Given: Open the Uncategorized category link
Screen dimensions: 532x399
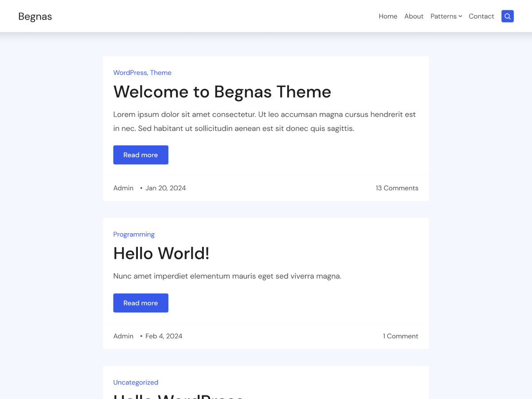Looking at the screenshot, I should point(136,382).
